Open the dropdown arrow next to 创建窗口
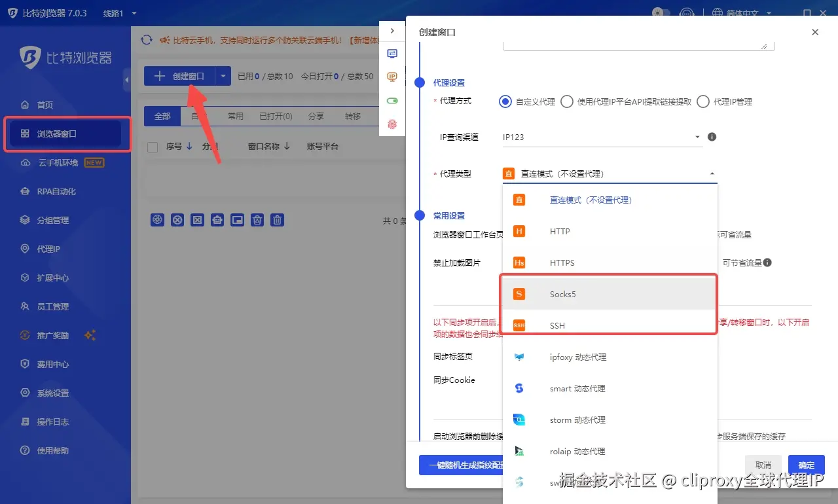The image size is (838, 504). (223, 76)
